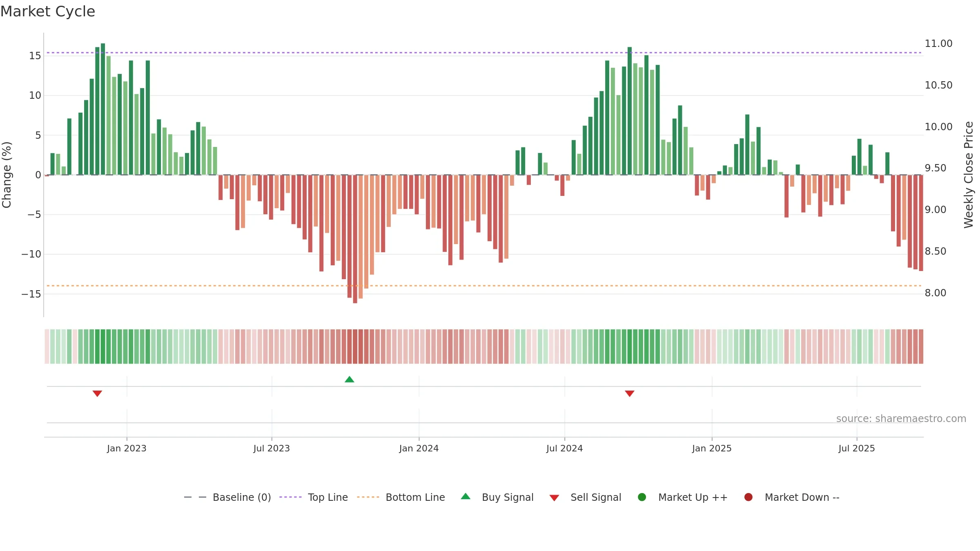The height and width of the screenshot is (551, 980).
Task: Toggle the Top Line legend label
Action: pyautogui.click(x=328, y=498)
